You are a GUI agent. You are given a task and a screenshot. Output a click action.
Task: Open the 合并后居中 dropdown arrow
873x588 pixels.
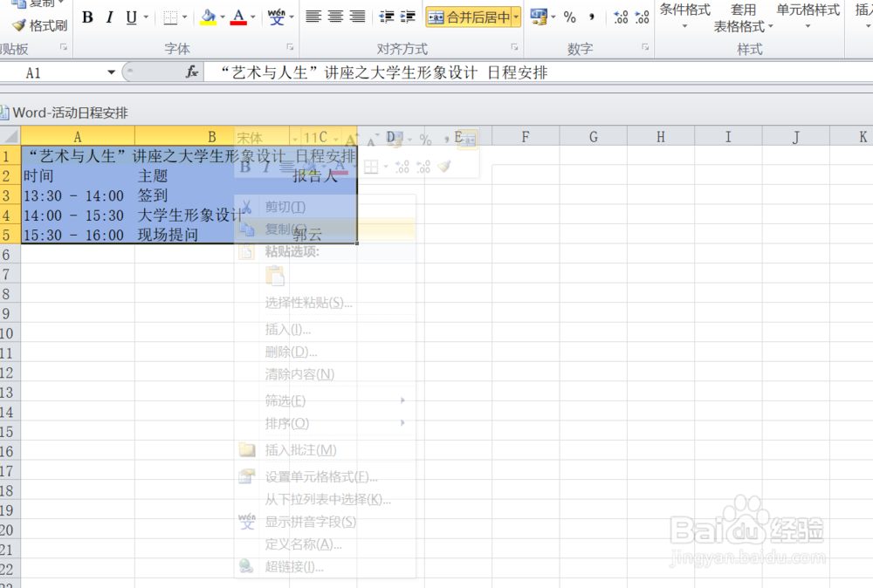coord(514,16)
